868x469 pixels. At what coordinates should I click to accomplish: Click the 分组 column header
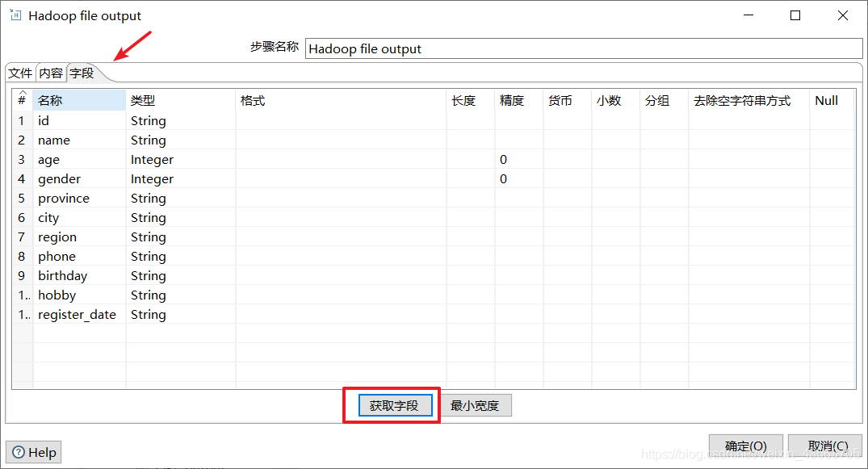(665, 100)
